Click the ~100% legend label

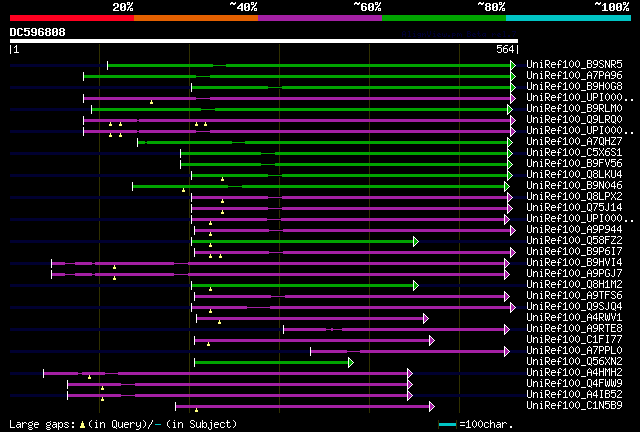(x=611, y=7)
